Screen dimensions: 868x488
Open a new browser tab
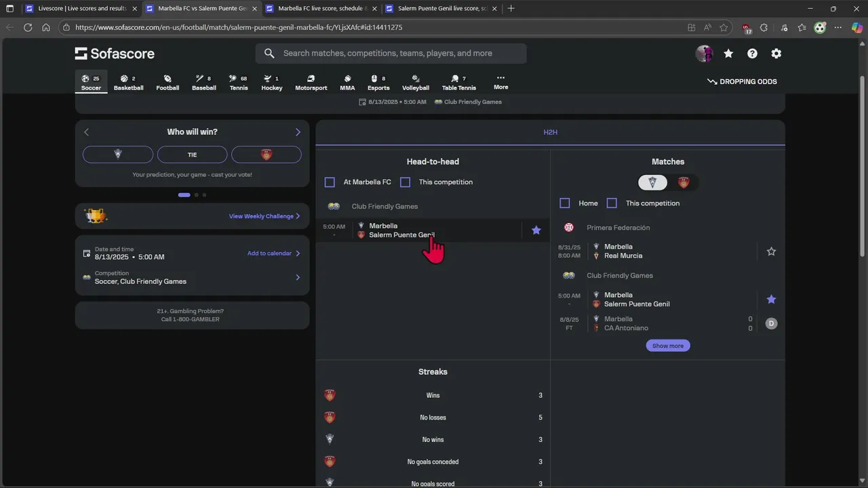click(511, 9)
